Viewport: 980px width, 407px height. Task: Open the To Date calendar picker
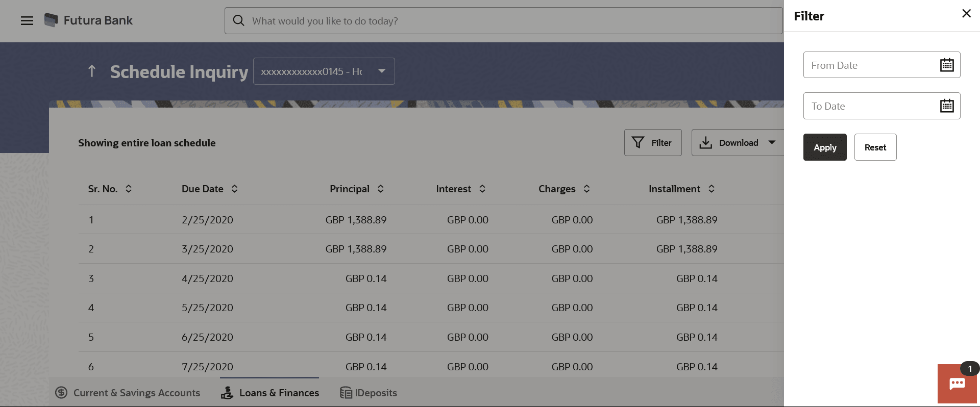(947, 106)
